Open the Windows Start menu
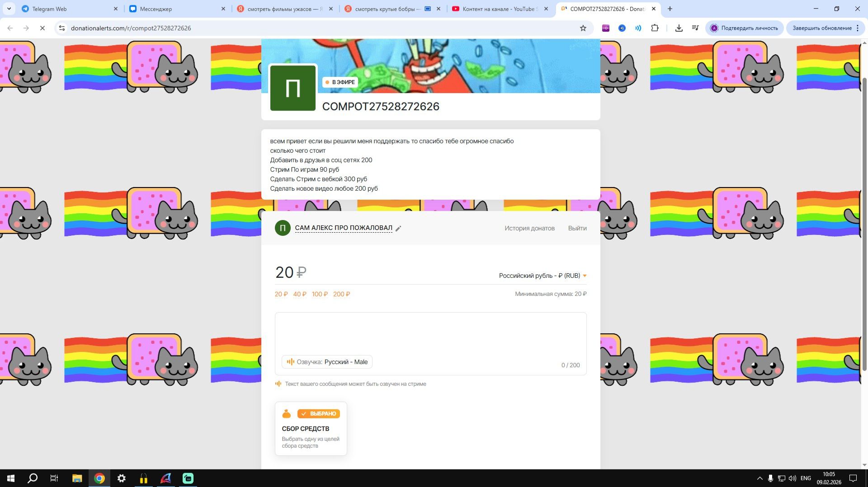 (11, 478)
